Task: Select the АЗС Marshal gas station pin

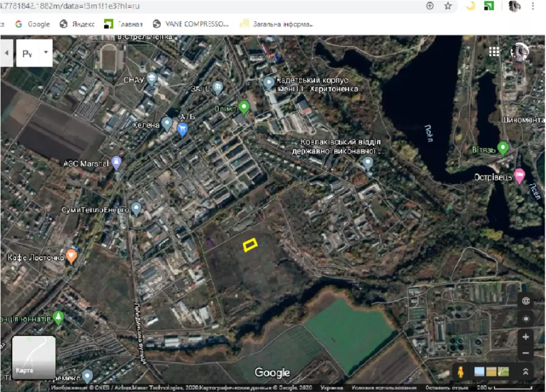Action: pyautogui.click(x=116, y=162)
